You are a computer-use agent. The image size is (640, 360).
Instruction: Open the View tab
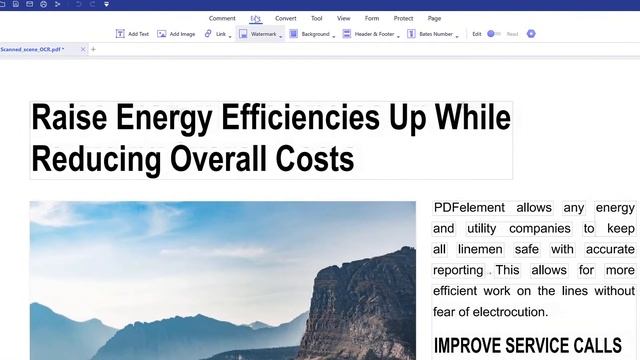tap(344, 18)
